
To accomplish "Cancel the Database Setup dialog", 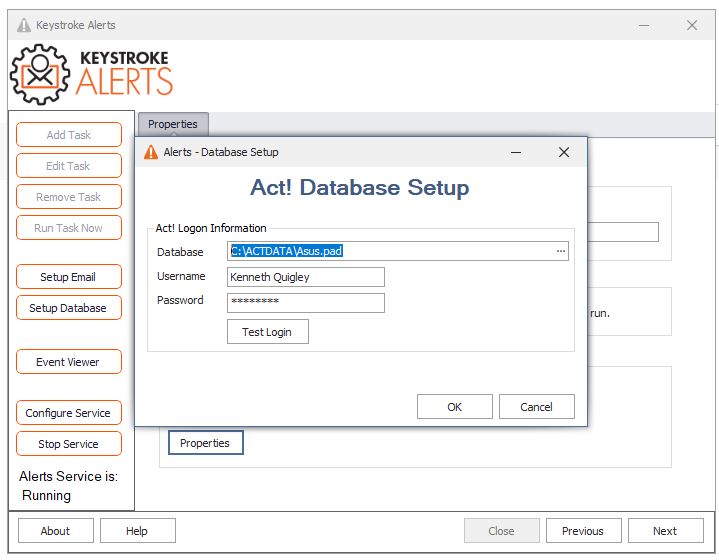I will (536, 407).
